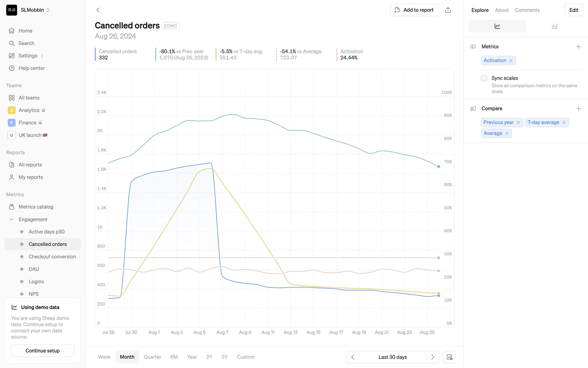Viewport: 588px width, 368px height.
Task: Select the Quarter time range tab
Action: (x=152, y=357)
